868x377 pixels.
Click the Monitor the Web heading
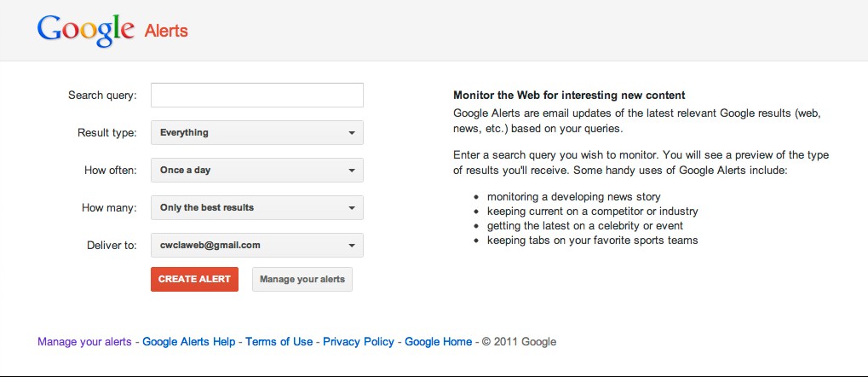click(569, 96)
